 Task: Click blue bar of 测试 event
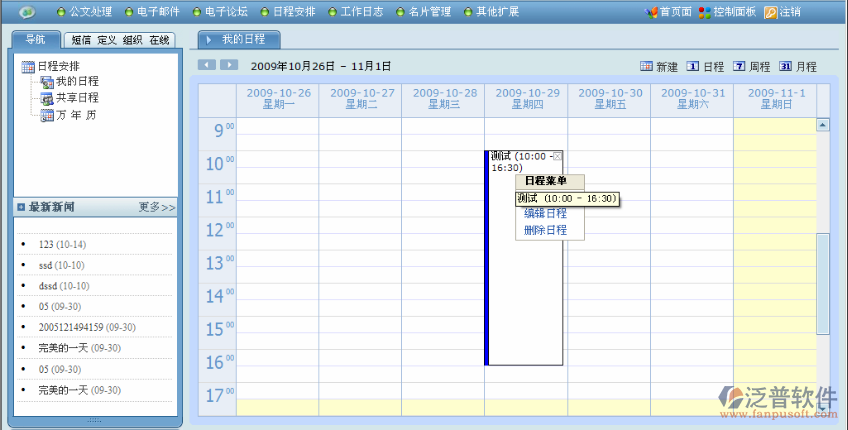[487, 258]
